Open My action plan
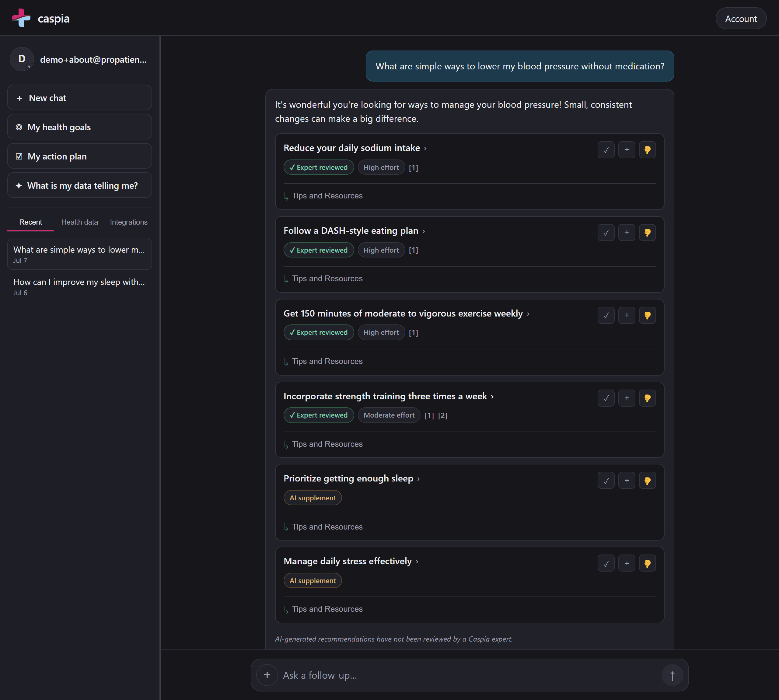 (x=80, y=156)
